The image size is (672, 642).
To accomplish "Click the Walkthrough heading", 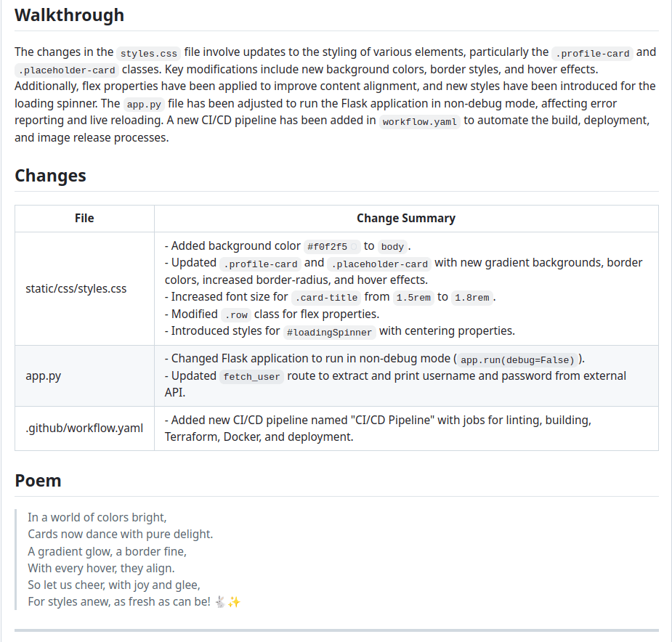I will coord(69,15).
